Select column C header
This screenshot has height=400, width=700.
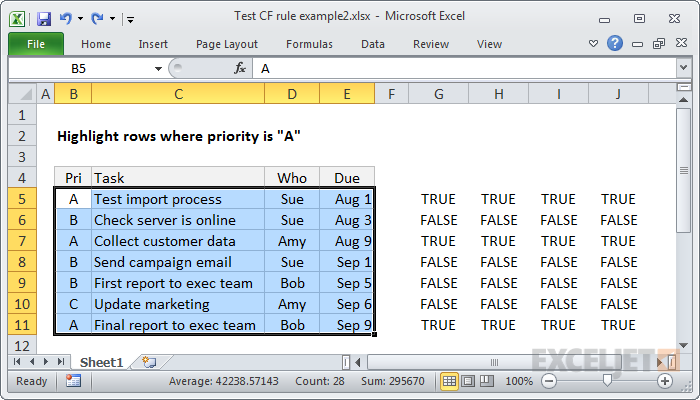(178, 94)
